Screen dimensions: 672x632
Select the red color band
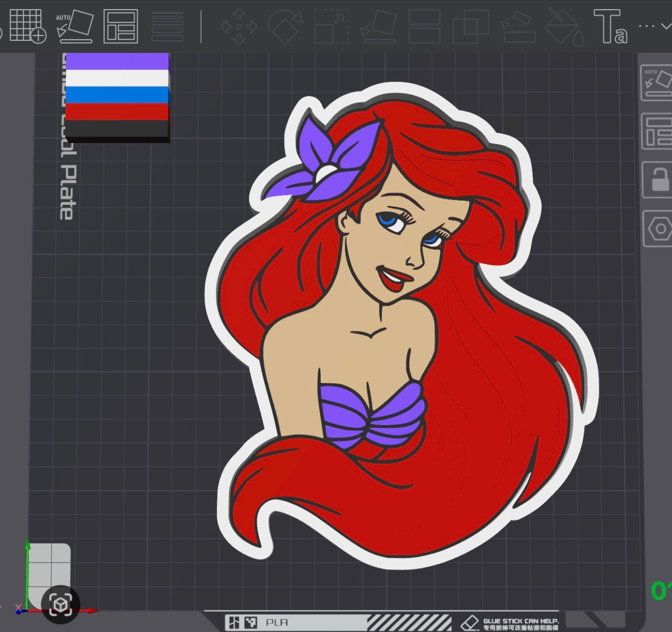(117, 112)
